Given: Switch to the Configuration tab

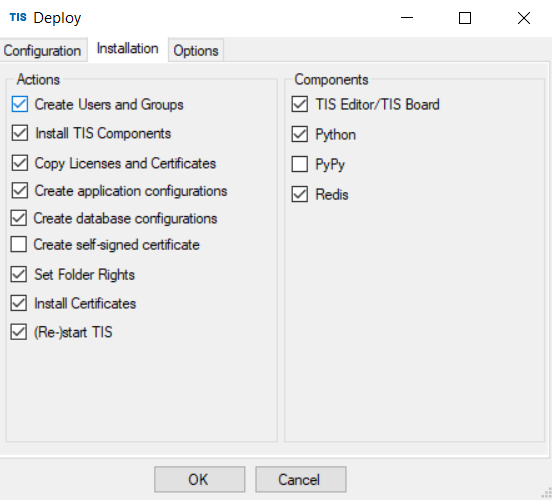Looking at the screenshot, I should (x=43, y=50).
